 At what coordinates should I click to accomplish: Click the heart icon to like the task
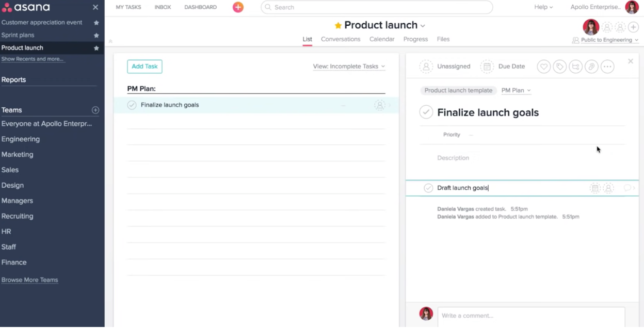pyautogui.click(x=543, y=67)
